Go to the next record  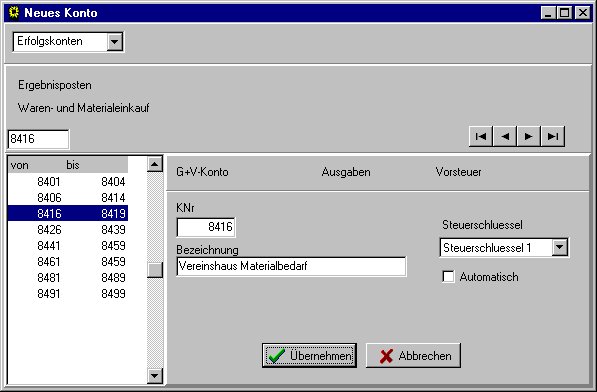528,136
